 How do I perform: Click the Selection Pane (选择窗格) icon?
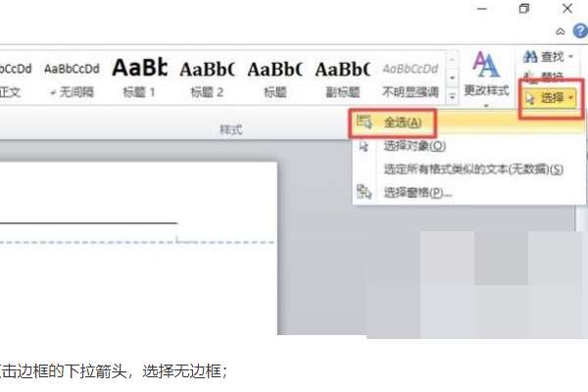(x=364, y=192)
